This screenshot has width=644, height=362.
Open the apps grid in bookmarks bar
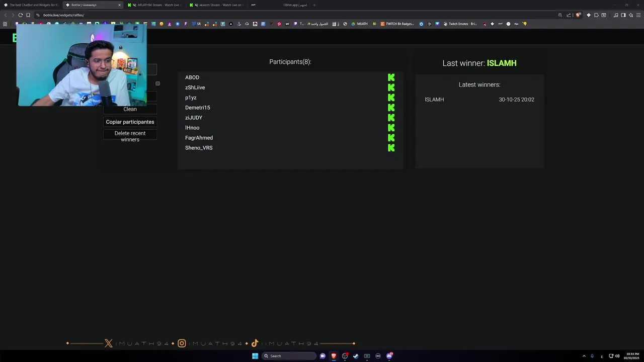[5, 24]
